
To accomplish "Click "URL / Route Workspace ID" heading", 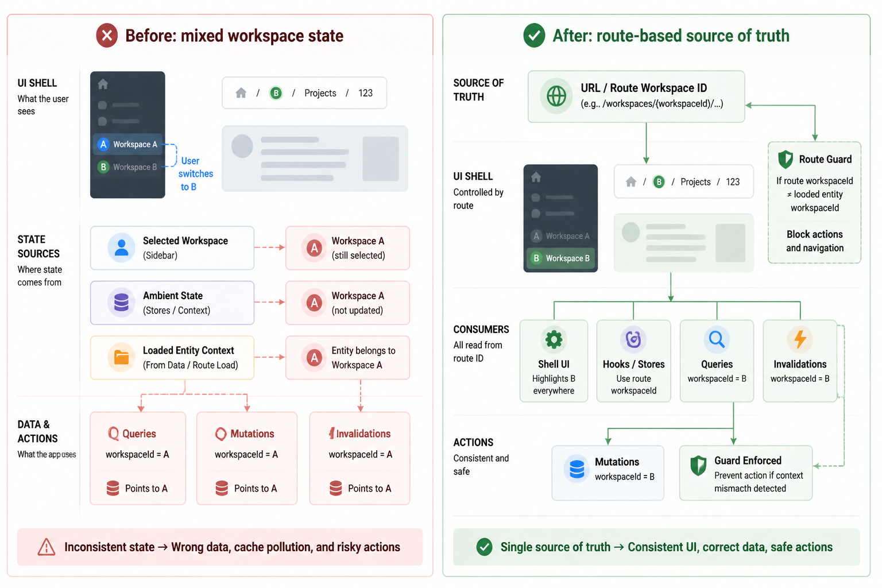I will coord(644,88).
